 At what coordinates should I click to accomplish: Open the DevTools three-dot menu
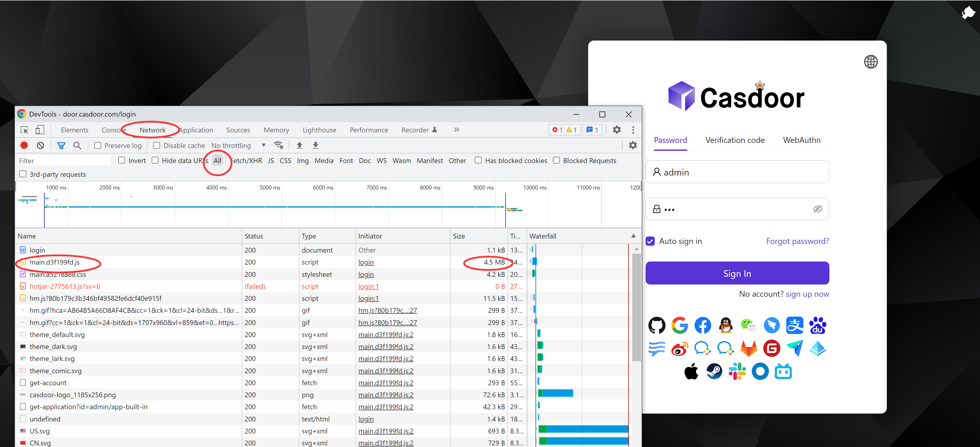point(633,130)
